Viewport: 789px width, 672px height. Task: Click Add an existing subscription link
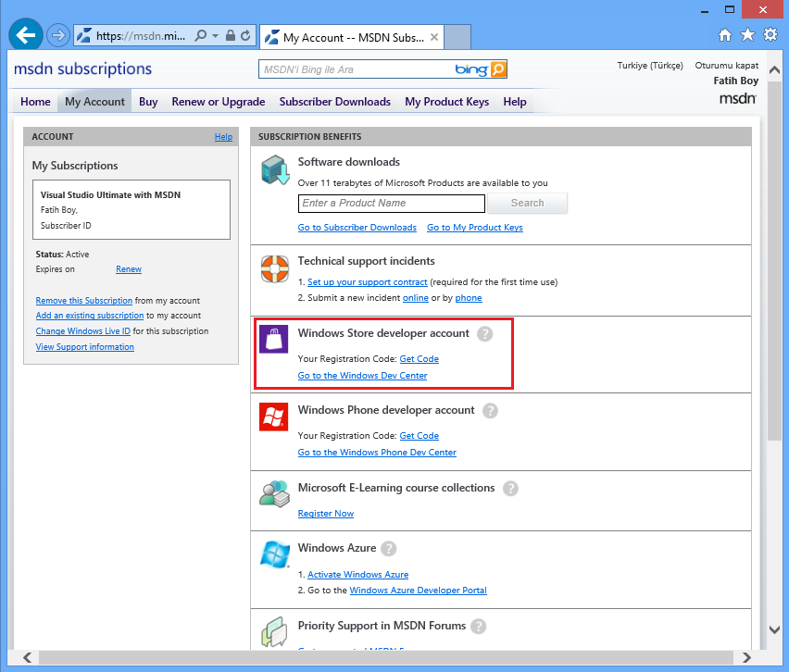tap(90, 316)
